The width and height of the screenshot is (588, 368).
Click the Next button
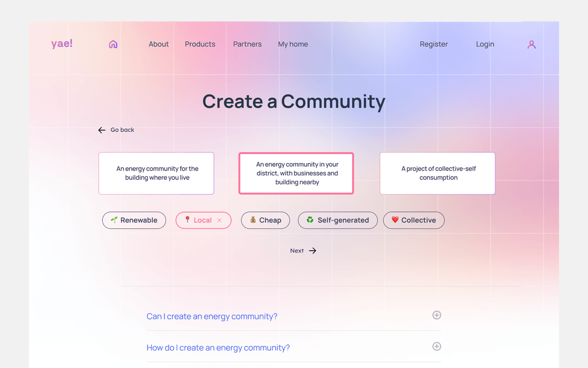pyautogui.click(x=303, y=250)
